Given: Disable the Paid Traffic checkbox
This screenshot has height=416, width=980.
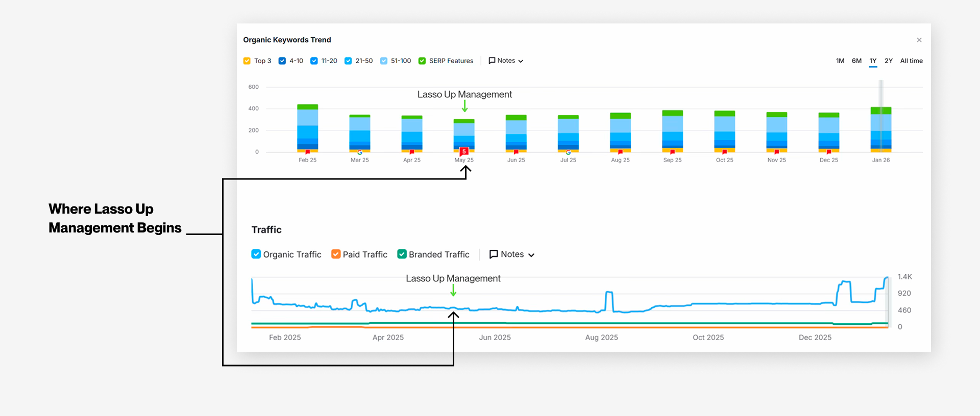Looking at the screenshot, I should (336, 254).
